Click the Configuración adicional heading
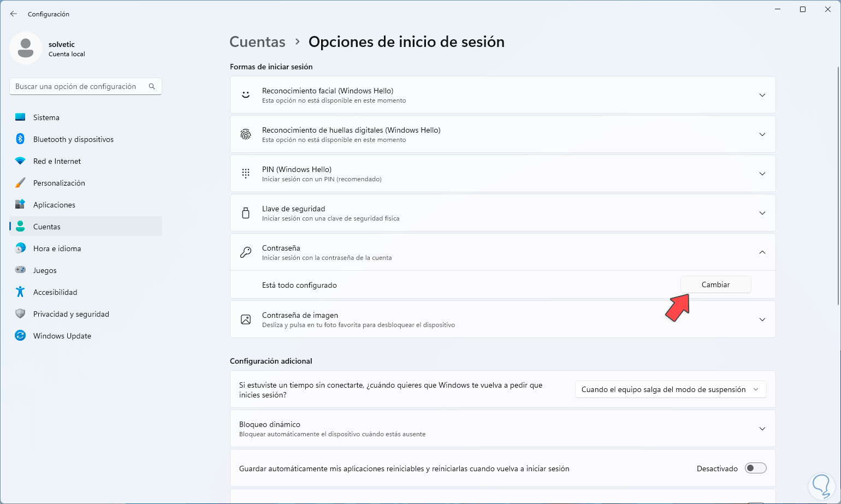The image size is (841, 504). 271,361
